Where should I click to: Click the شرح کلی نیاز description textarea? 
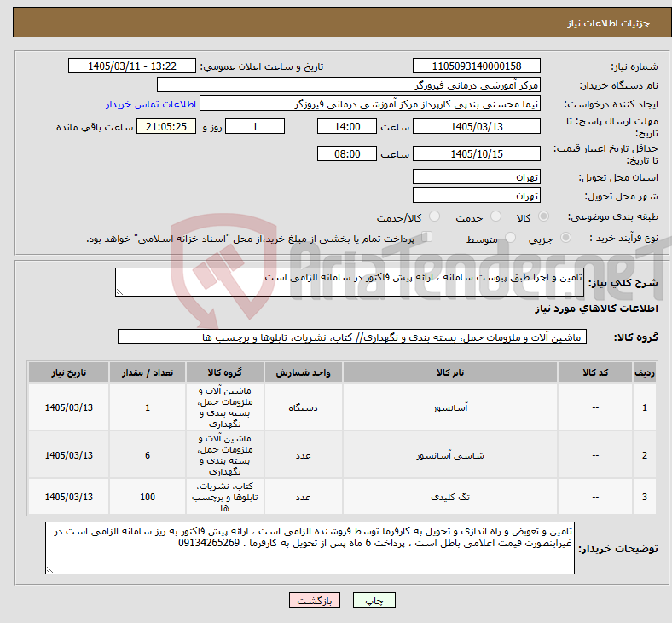click(x=350, y=282)
